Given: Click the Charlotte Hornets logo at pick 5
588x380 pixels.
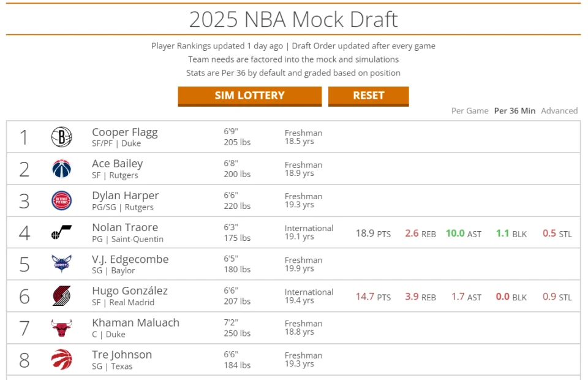Looking at the screenshot, I should click(61, 264).
